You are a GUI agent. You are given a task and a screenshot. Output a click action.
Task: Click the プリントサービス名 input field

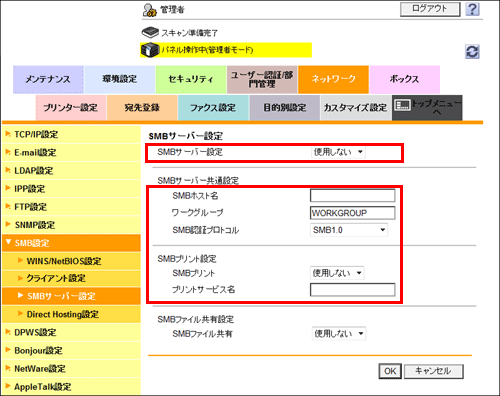[353, 290]
